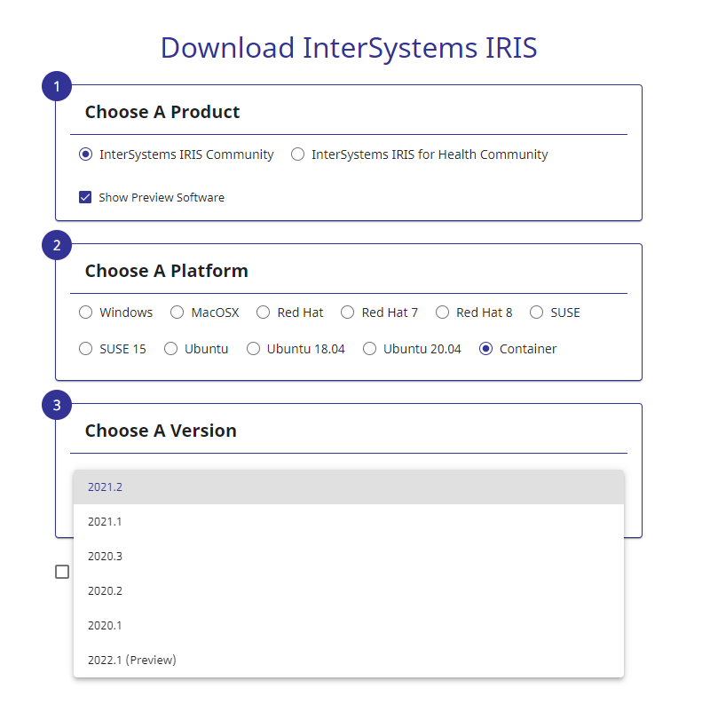Select InterSystems IRIS Community radio button
Viewport: 702px width, 728px height.
click(85, 154)
